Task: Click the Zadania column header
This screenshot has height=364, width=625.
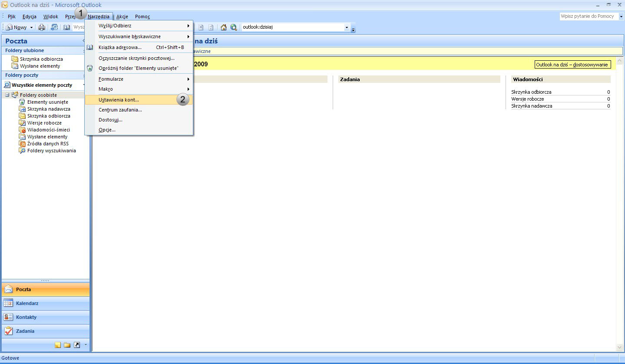Action: (x=419, y=79)
